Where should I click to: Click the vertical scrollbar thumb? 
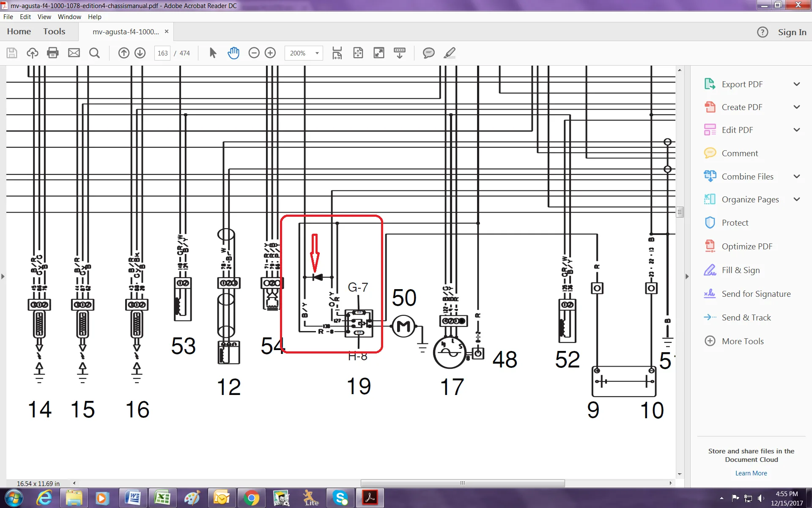pyautogui.click(x=680, y=212)
